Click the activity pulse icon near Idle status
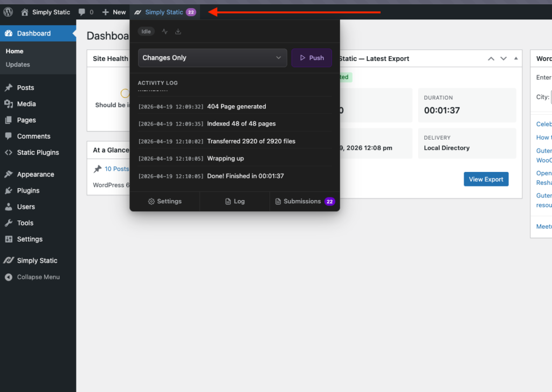The image size is (552, 392). pyautogui.click(x=165, y=31)
